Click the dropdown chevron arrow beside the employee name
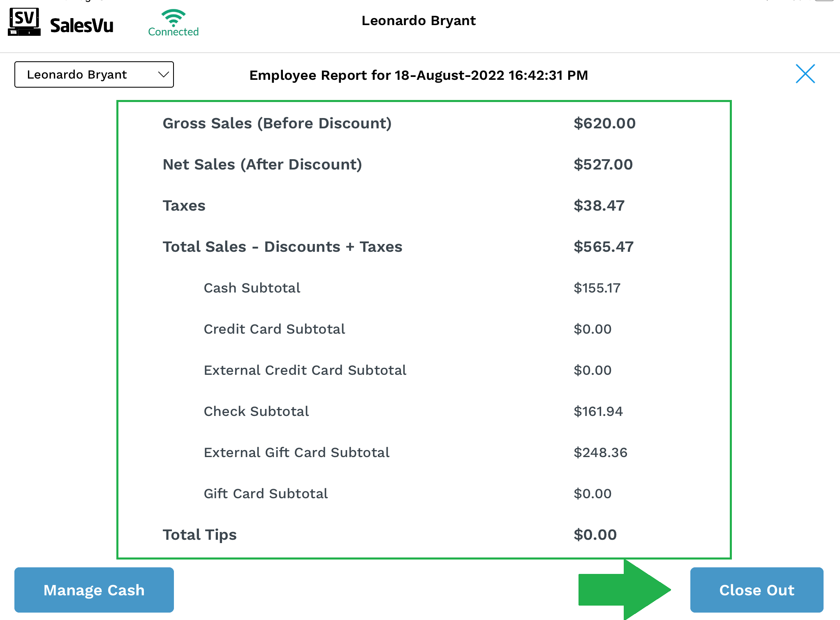Viewport: 840px width, 620px height. click(163, 74)
